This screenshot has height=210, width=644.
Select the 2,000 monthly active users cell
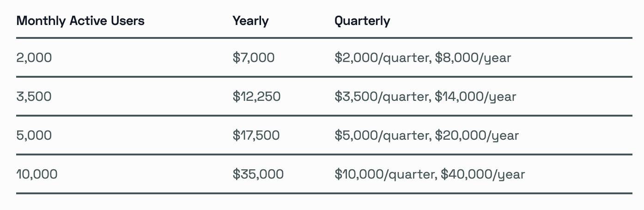pos(34,58)
